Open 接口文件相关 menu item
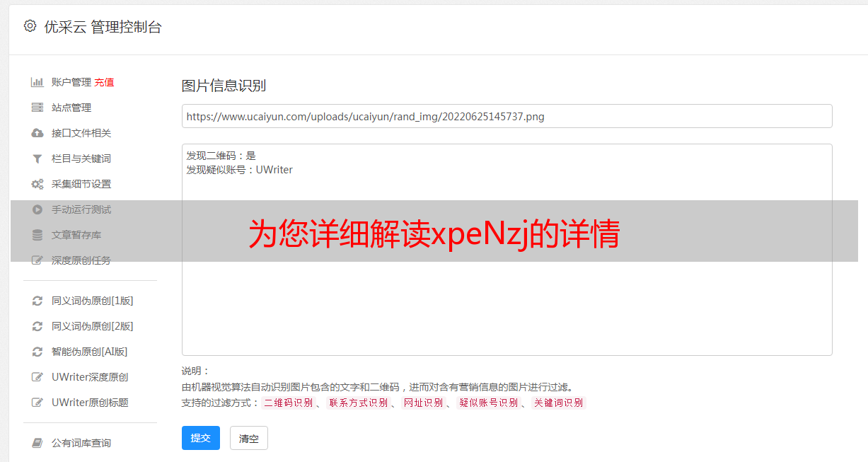The width and height of the screenshot is (868, 462). [x=81, y=133]
